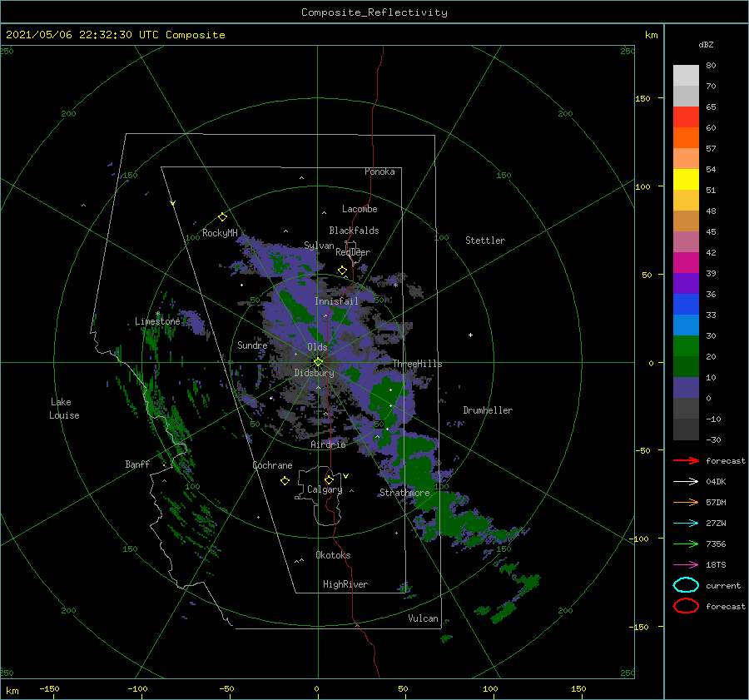Click the Lacombe label
Screen dimensions: 749x700
[360, 209]
